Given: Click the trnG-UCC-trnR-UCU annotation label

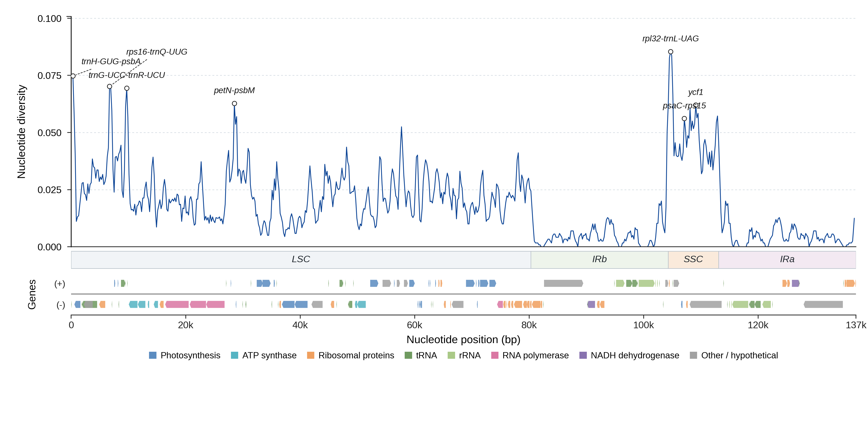Looking at the screenshot, I should coord(127,75).
